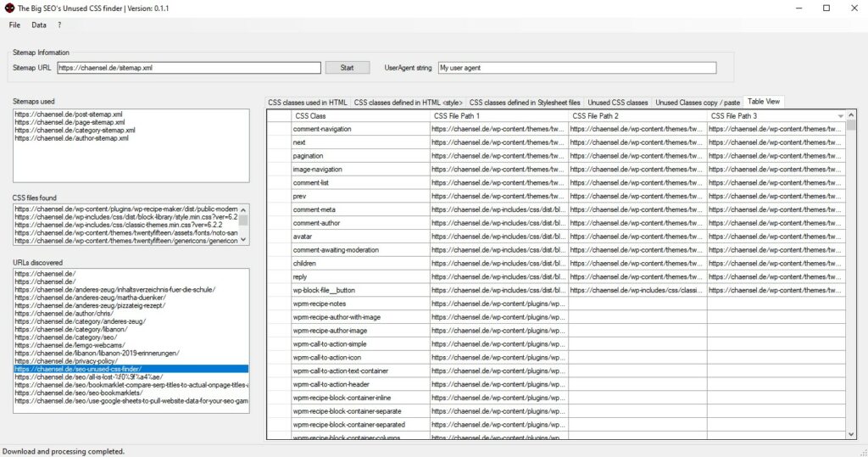Click CSS files found list scroll up arrow
868x457 pixels.
(243, 209)
